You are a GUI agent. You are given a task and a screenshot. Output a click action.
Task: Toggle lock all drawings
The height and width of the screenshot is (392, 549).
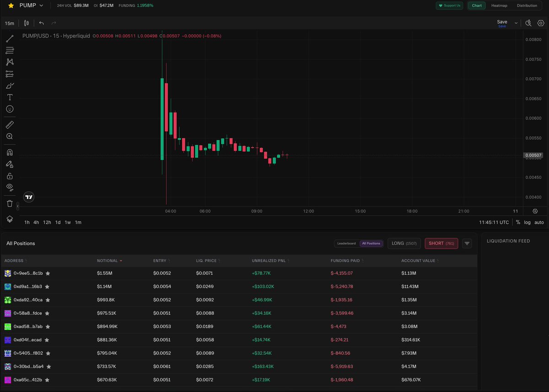pos(10,176)
